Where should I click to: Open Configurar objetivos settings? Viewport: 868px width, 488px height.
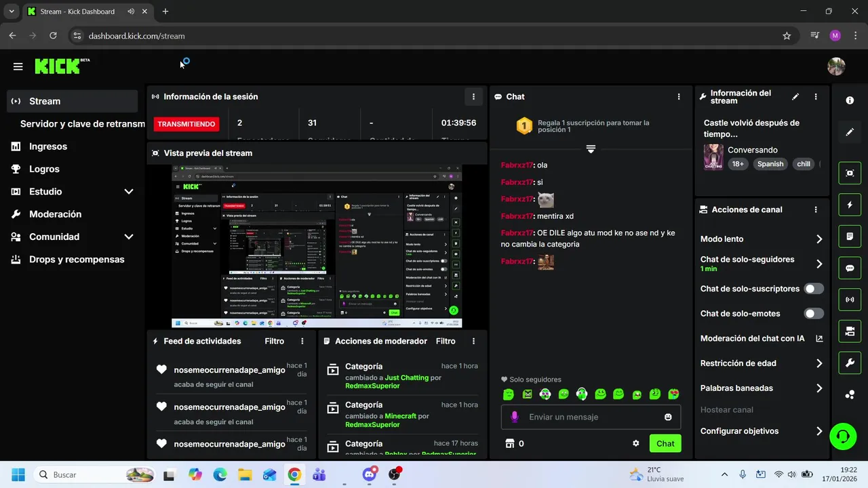point(762,431)
